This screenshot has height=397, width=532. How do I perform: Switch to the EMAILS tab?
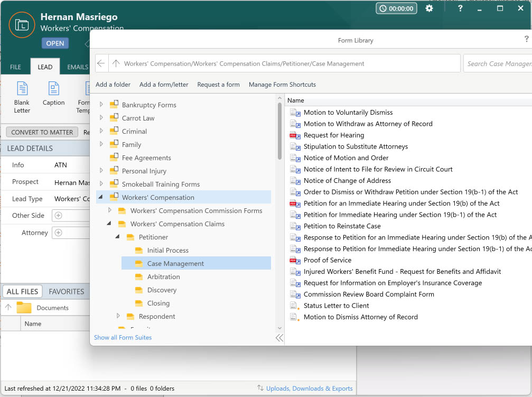(x=77, y=67)
